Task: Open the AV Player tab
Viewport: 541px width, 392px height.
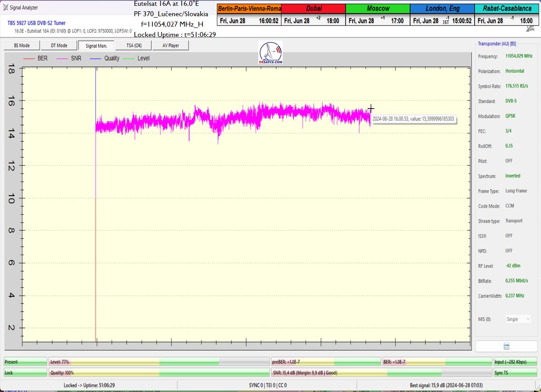Action: click(x=170, y=46)
